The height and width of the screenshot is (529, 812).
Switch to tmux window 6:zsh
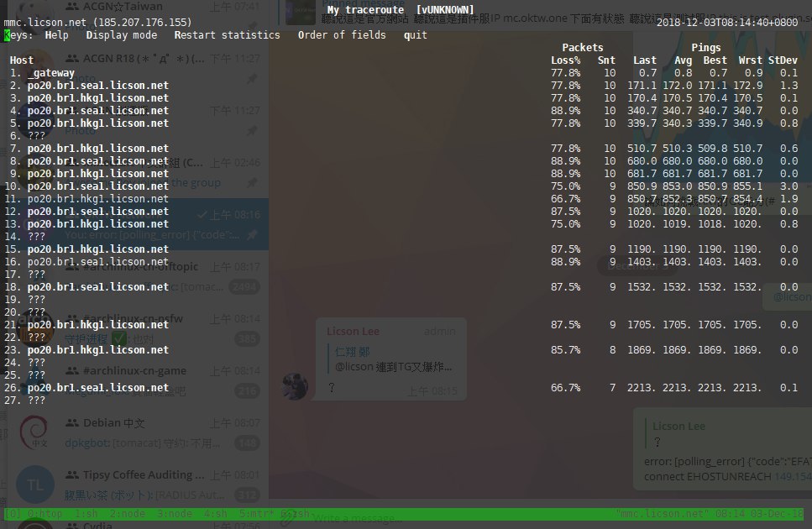tap(296, 514)
